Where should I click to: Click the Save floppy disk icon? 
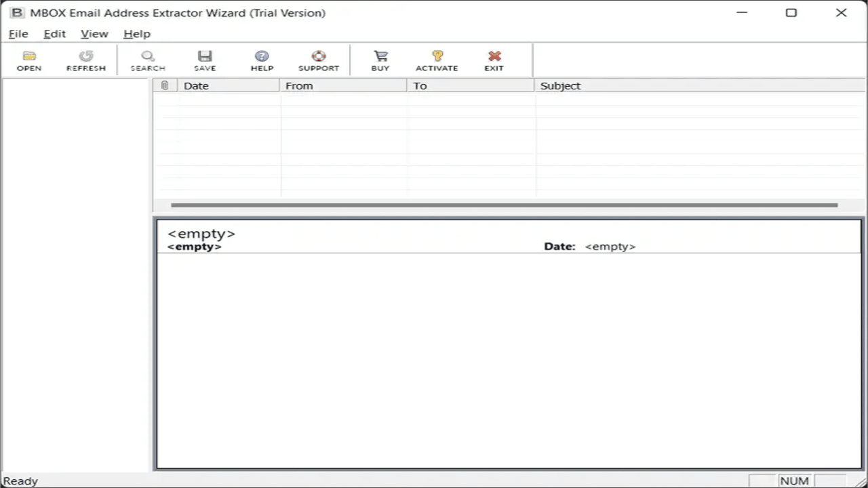point(205,56)
